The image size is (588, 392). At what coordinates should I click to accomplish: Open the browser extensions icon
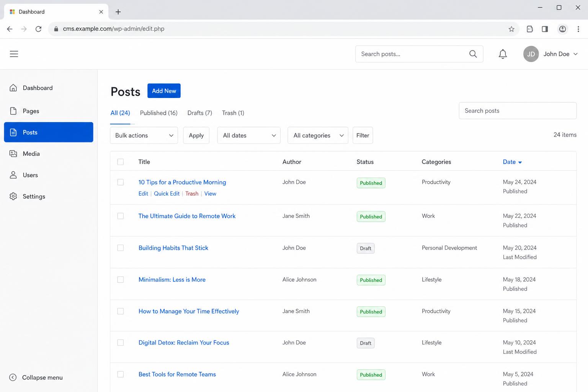point(530,29)
